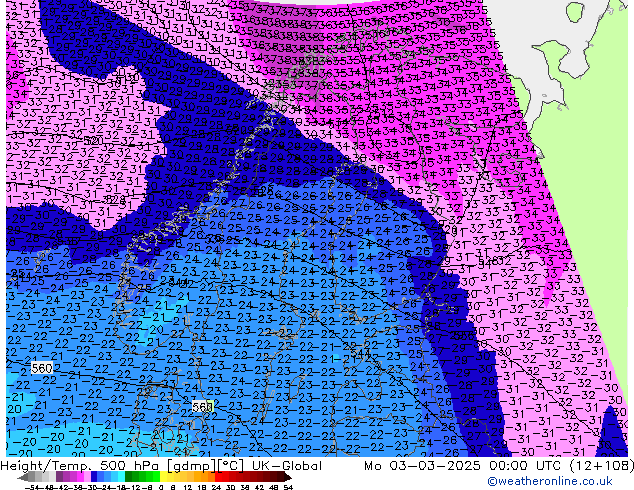Pick the dark blue legend swatch above -30
Screen dimensions: 634x490
pos(94,476)
